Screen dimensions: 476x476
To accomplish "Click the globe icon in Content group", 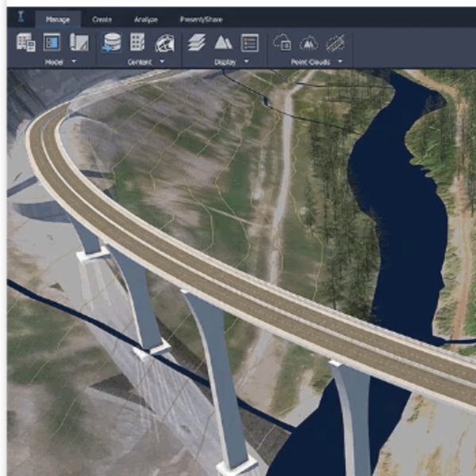I will point(164,43).
